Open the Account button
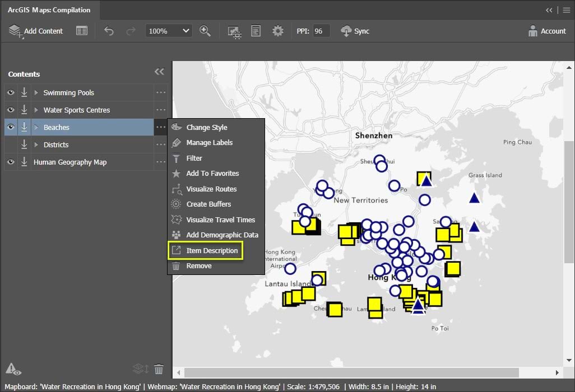This screenshot has width=575, height=392. (547, 31)
